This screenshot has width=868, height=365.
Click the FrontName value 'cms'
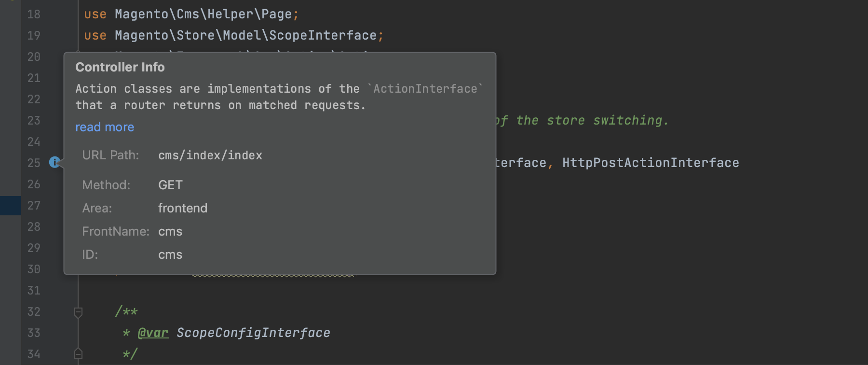170,232
